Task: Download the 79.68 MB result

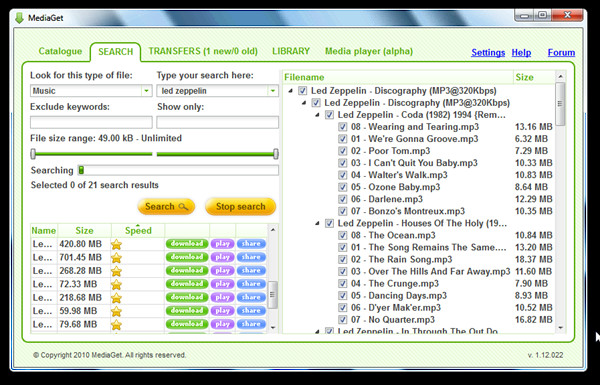Action: (x=187, y=324)
